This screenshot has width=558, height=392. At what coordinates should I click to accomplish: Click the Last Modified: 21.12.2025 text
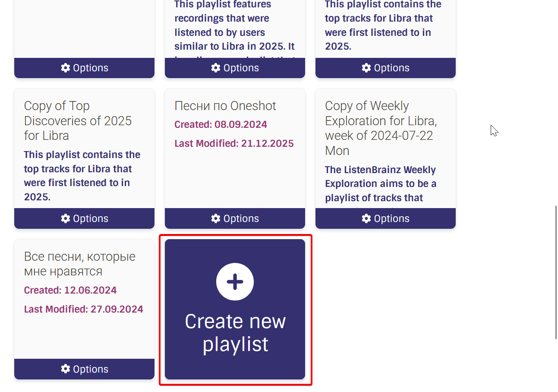pos(234,143)
